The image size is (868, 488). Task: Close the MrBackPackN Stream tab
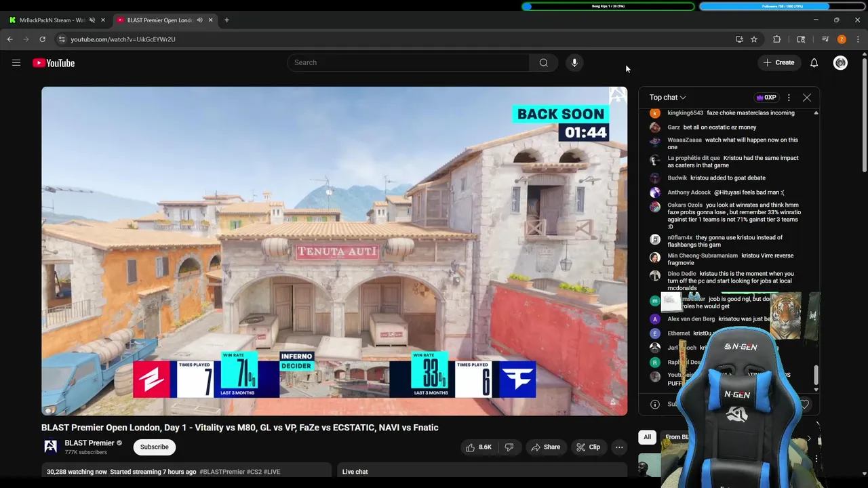tap(103, 20)
